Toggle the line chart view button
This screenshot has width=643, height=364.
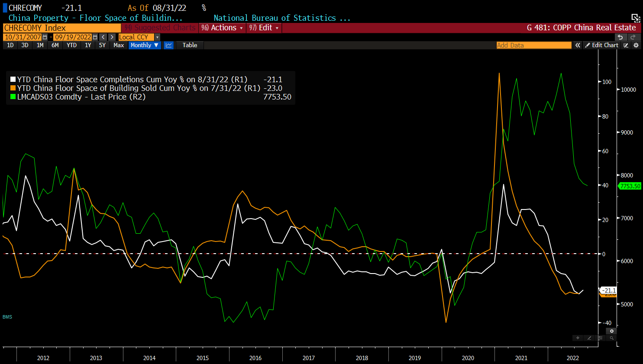tap(168, 45)
